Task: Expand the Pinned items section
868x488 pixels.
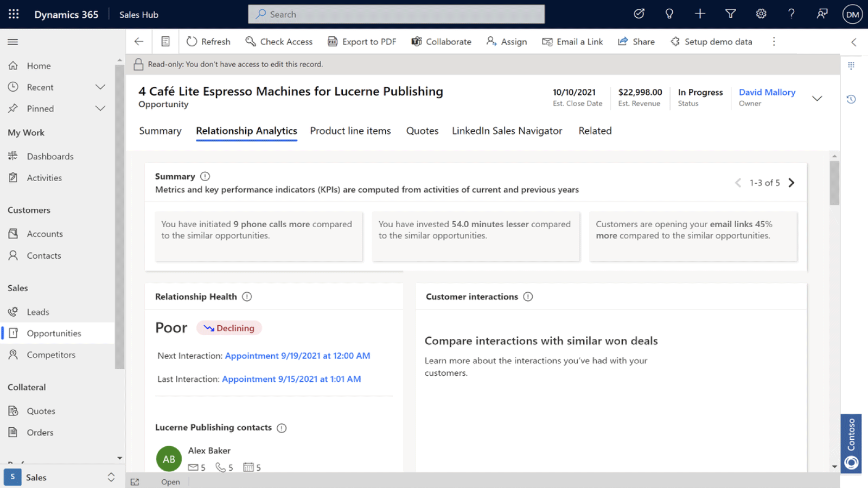Action: point(100,108)
